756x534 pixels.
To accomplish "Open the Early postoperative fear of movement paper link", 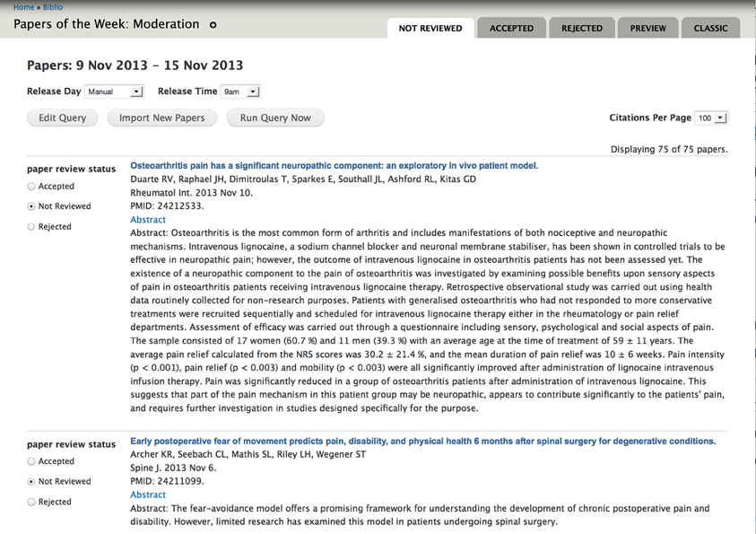I will click(x=422, y=441).
